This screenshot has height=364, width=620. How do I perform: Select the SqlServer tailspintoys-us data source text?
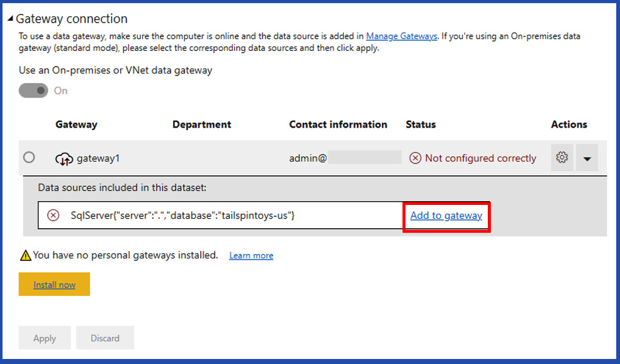(x=183, y=216)
